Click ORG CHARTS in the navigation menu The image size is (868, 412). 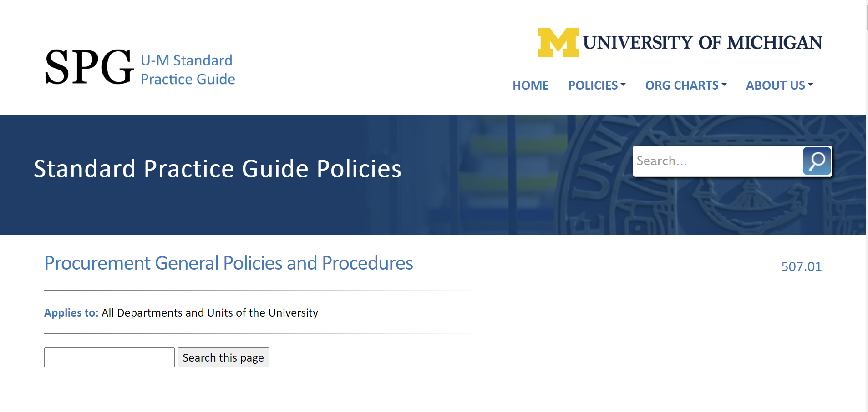click(x=685, y=85)
